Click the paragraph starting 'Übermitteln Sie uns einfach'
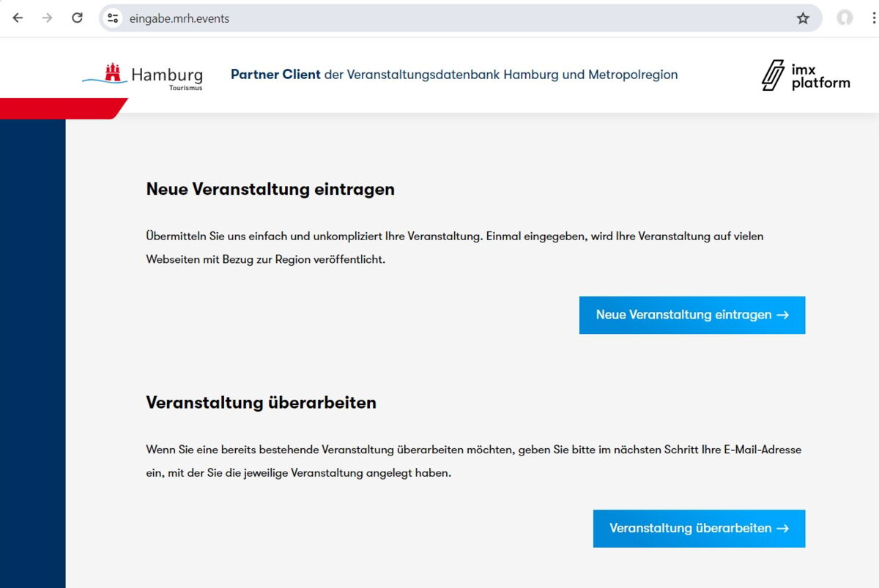 [x=454, y=248]
